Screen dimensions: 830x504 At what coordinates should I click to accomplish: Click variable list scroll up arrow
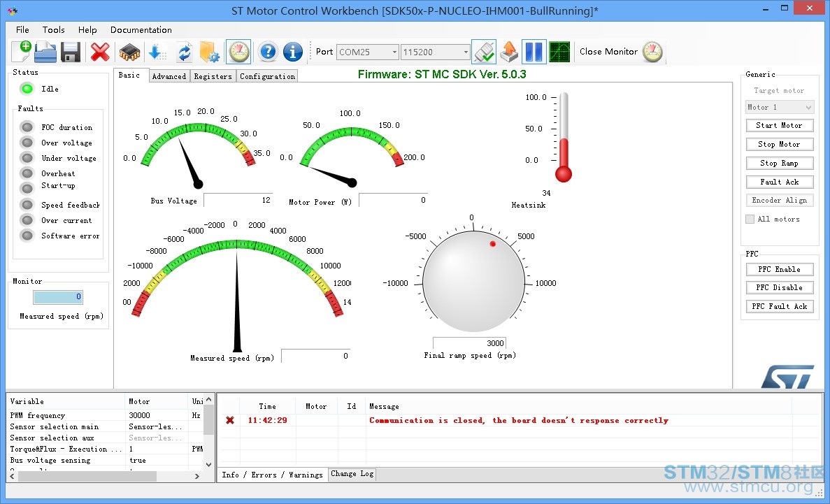coord(208,400)
